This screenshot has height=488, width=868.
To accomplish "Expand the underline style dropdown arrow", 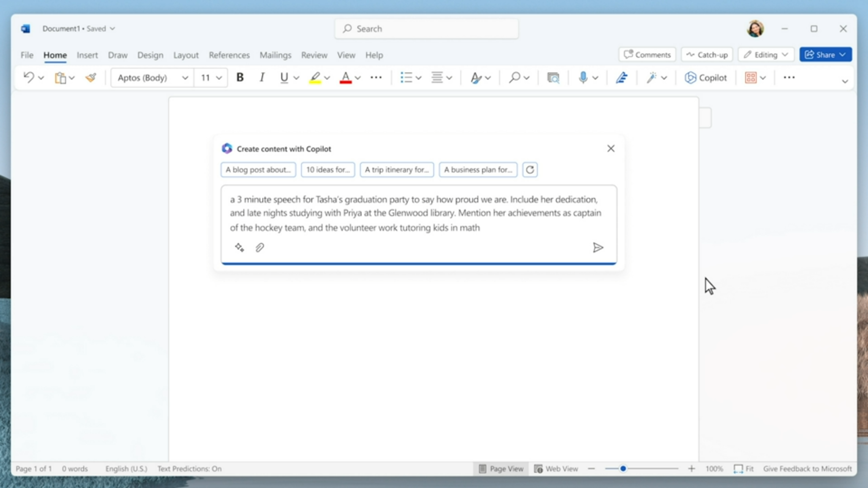I will (x=296, y=78).
